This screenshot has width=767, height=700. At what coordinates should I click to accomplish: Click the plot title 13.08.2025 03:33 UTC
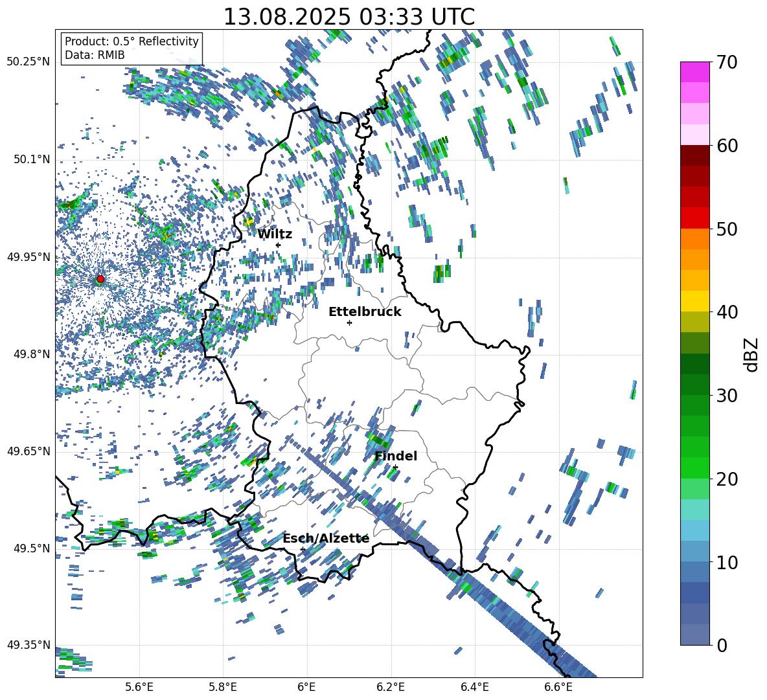349,17
